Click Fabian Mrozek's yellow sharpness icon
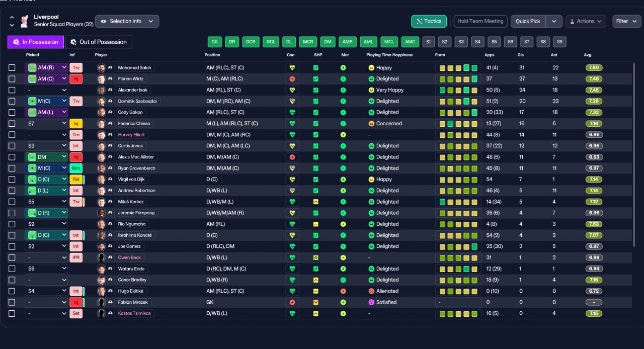The height and width of the screenshot is (349, 644). point(315,302)
